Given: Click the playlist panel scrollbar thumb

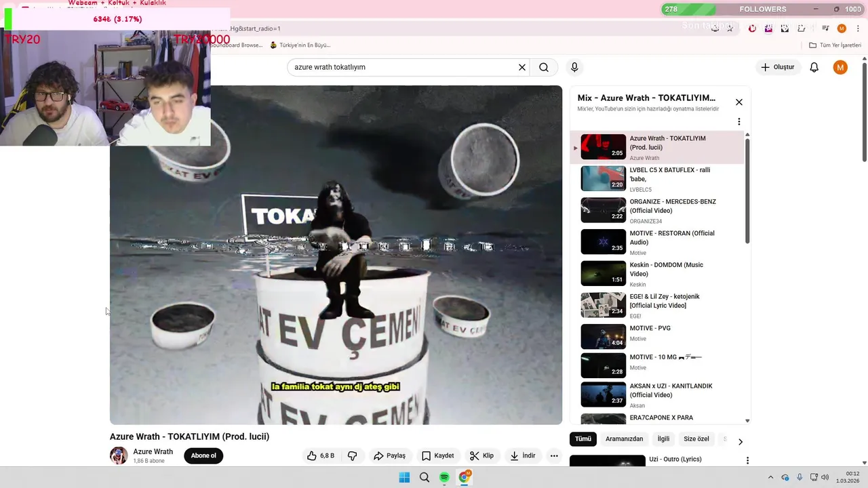Looking at the screenshot, I should point(747,191).
